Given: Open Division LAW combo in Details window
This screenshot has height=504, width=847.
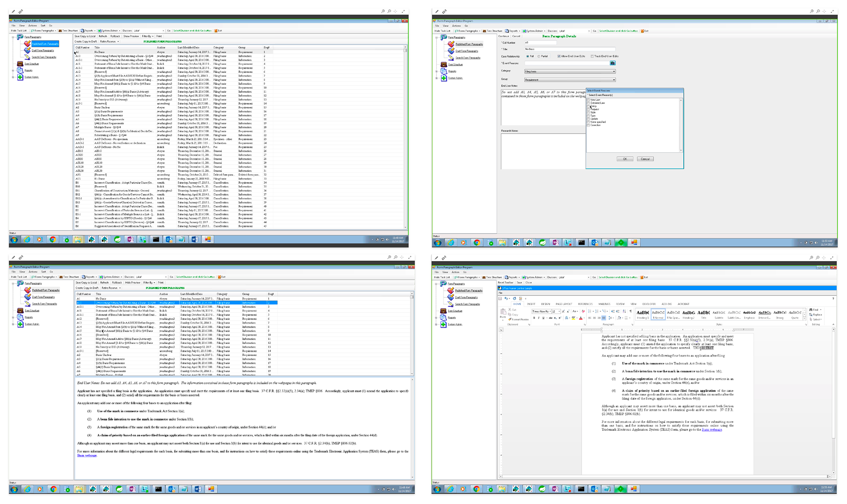Looking at the screenshot, I should click(x=574, y=31).
